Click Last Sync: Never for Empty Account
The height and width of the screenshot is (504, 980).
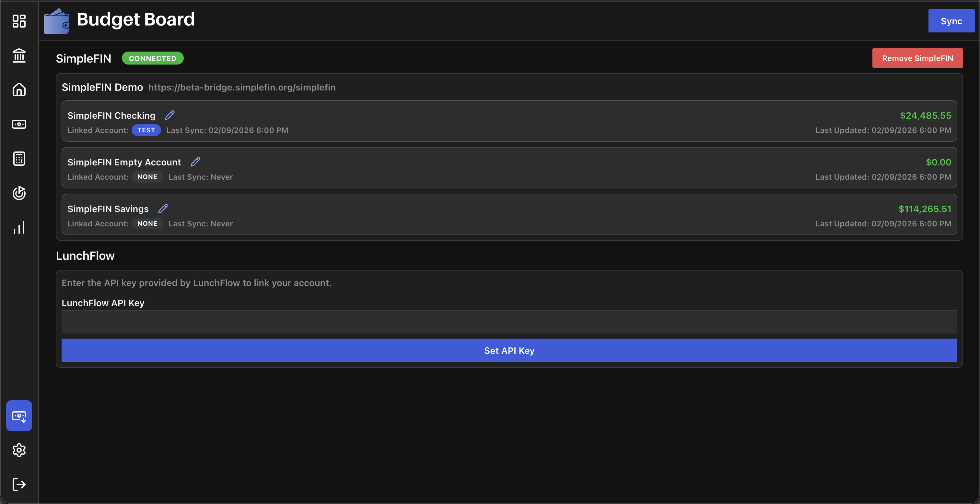tap(201, 177)
